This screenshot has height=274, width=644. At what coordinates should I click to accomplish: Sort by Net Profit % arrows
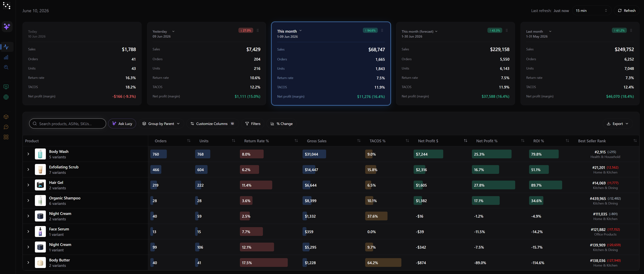tap(523, 141)
